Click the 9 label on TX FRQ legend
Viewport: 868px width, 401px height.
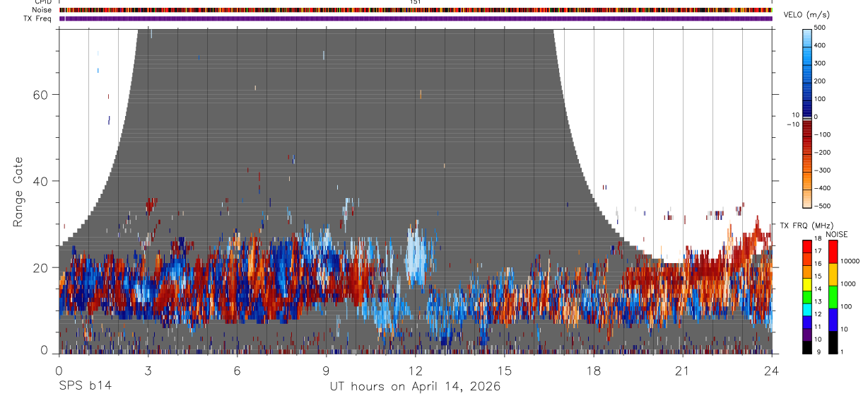[x=818, y=351]
